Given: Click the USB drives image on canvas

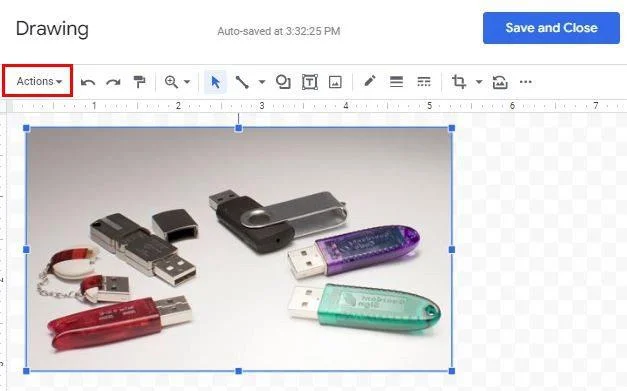Looking at the screenshot, I should tap(239, 249).
